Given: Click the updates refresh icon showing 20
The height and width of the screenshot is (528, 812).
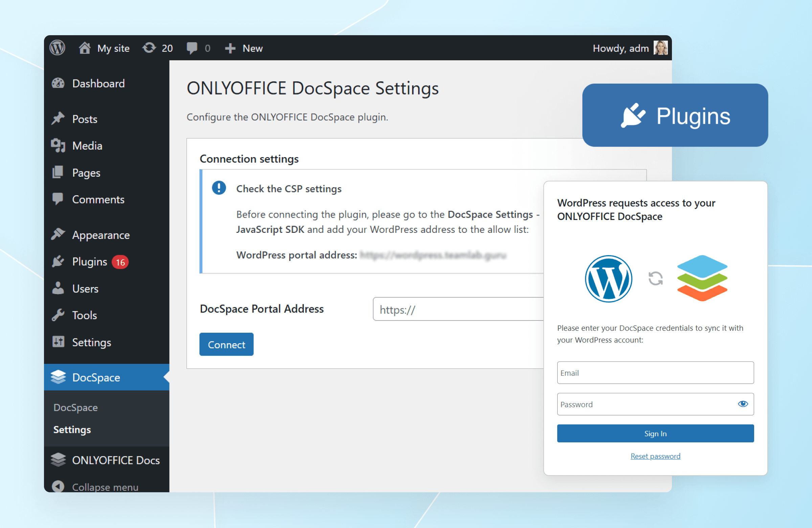Looking at the screenshot, I should tap(149, 48).
